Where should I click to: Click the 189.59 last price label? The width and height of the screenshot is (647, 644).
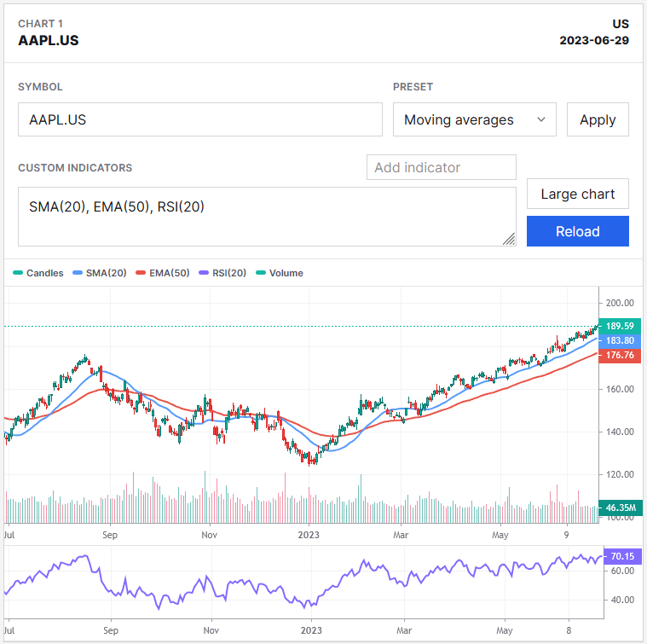[x=620, y=326]
